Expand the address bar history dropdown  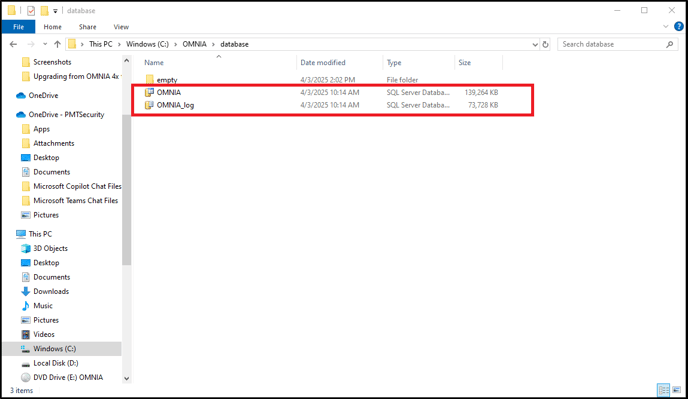[x=535, y=44]
